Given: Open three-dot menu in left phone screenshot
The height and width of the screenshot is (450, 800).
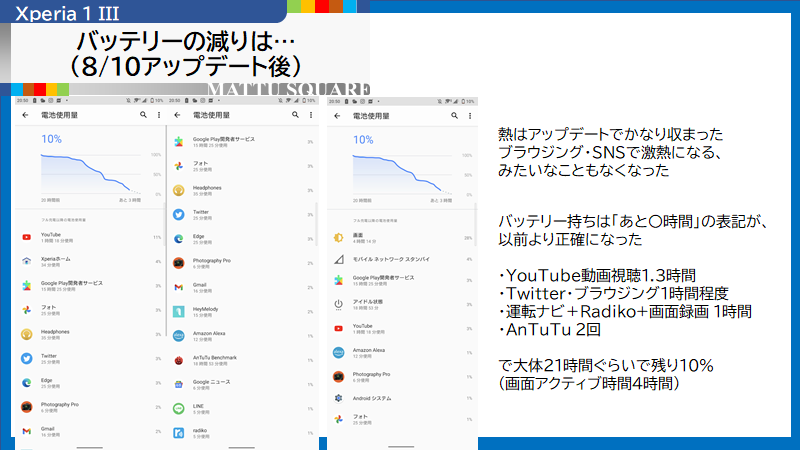Looking at the screenshot, I should (159, 115).
